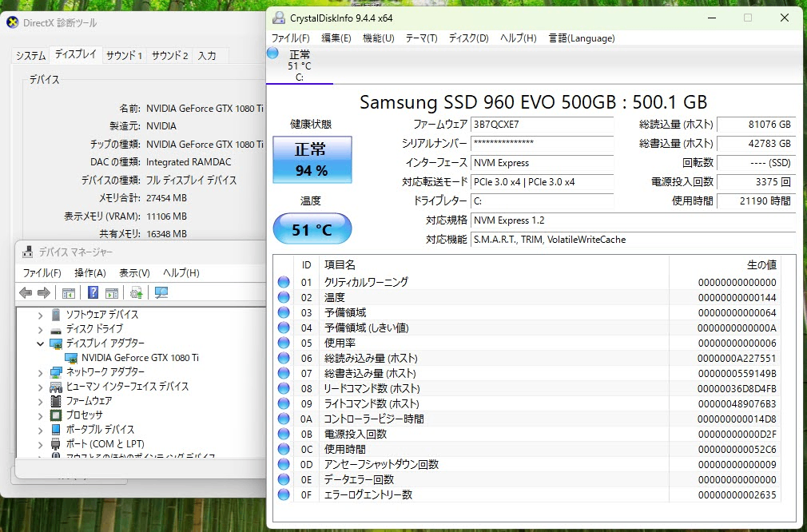Click the 使用時間 value 21190 時間
807x532 pixels.
[x=756, y=201]
